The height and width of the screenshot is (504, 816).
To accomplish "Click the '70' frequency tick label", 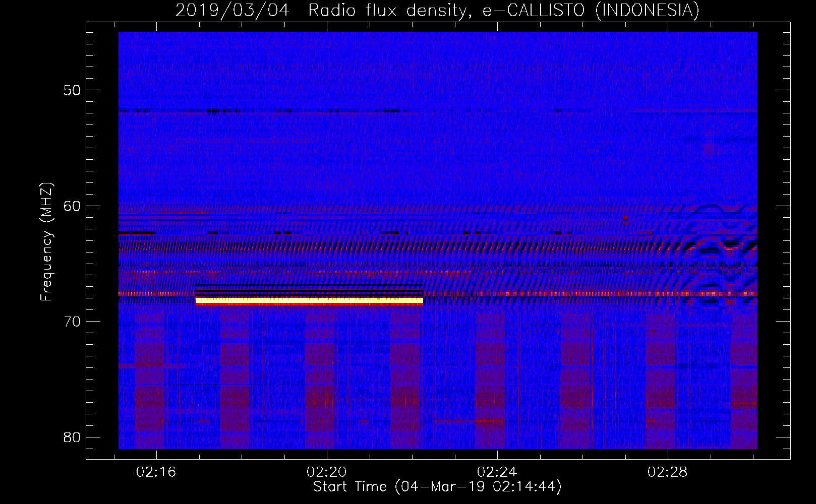I will [72, 322].
